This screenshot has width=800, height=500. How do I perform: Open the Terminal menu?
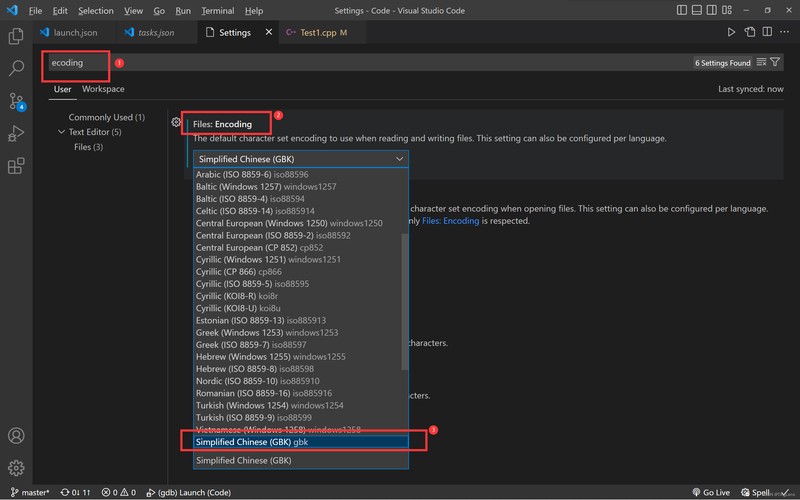tap(217, 11)
